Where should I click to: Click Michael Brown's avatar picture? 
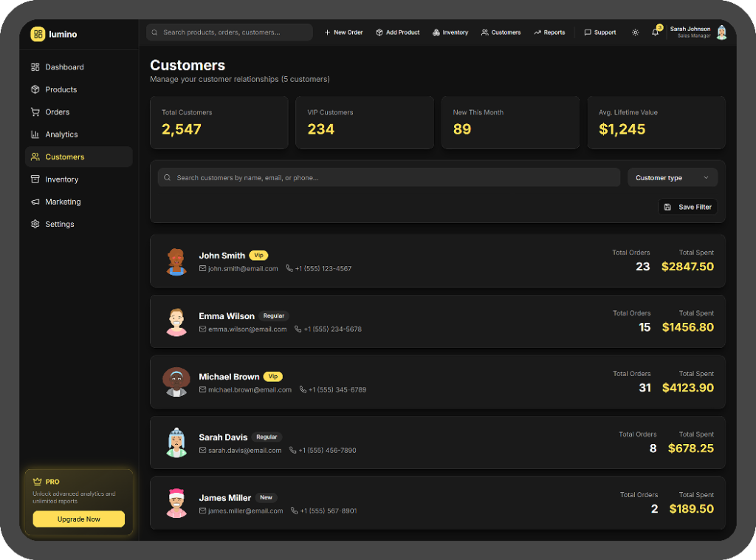[x=176, y=382]
